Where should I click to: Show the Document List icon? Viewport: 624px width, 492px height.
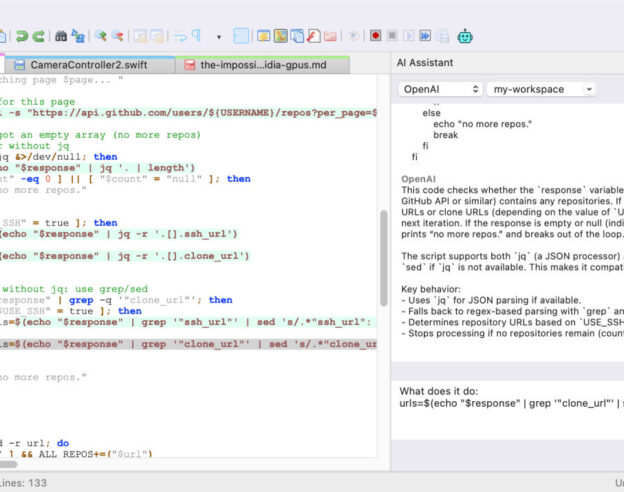click(297, 36)
